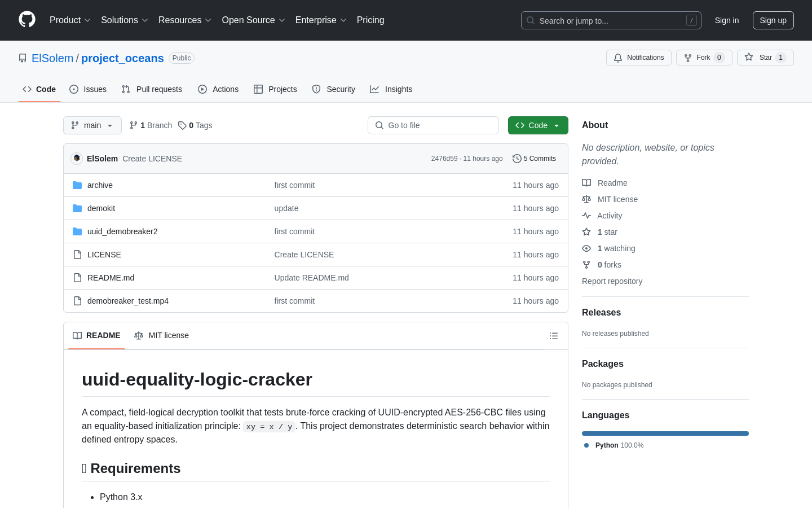Expand the Product menu
The height and width of the screenshot is (508, 812).
(x=70, y=20)
